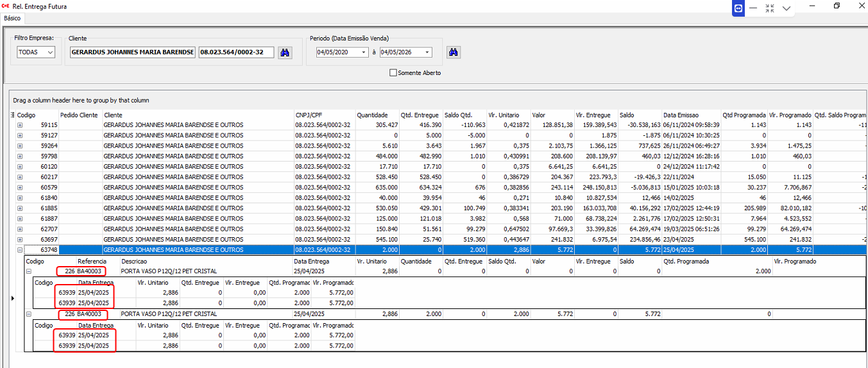
Task: Click the chevron down icon in remote toolbar
Action: click(787, 8)
